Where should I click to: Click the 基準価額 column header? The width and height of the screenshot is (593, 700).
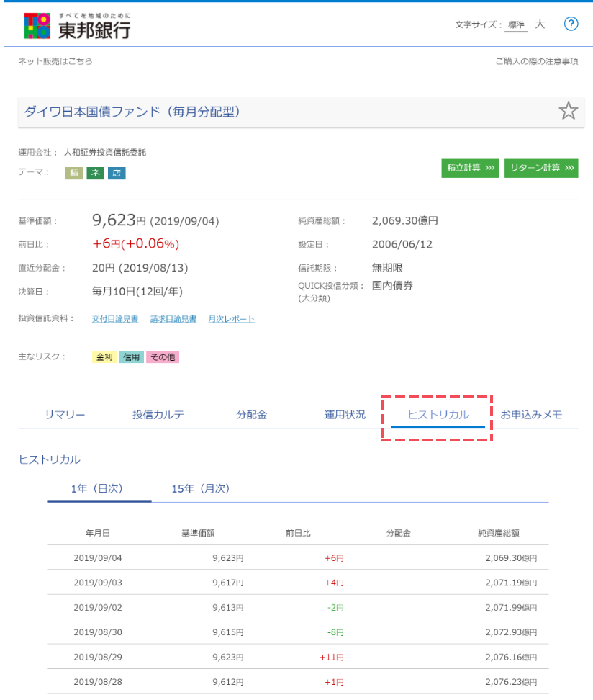coord(198,533)
